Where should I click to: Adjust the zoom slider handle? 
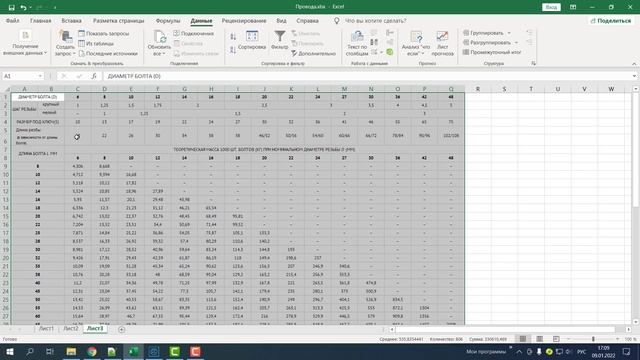point(593,339)
